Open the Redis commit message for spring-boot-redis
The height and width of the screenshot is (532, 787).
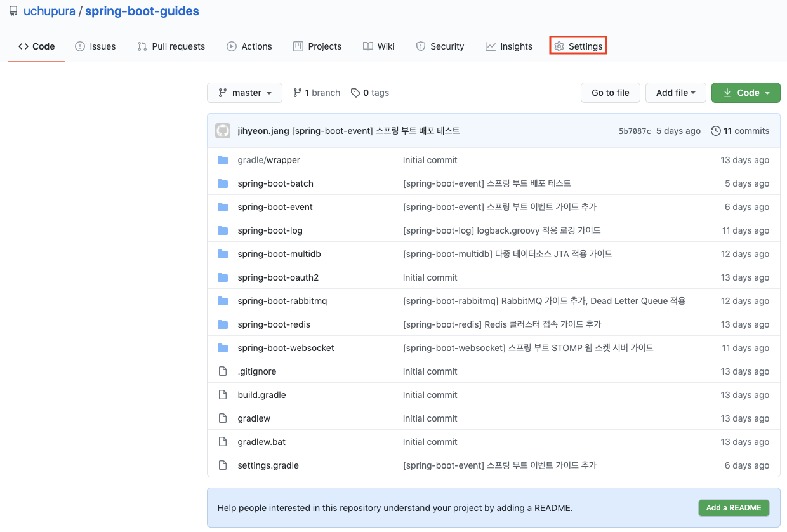(x=502, y=324)
